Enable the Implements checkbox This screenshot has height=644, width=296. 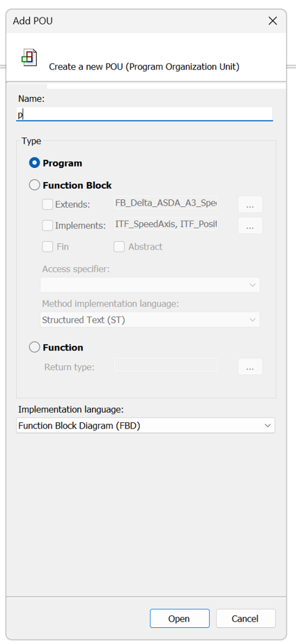[x=47, y=226]
